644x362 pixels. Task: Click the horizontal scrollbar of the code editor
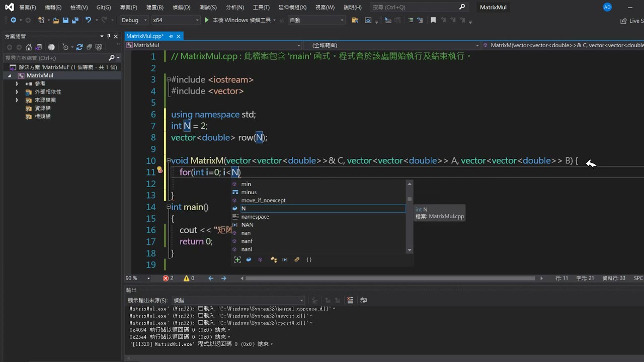[x=390, y=278]
